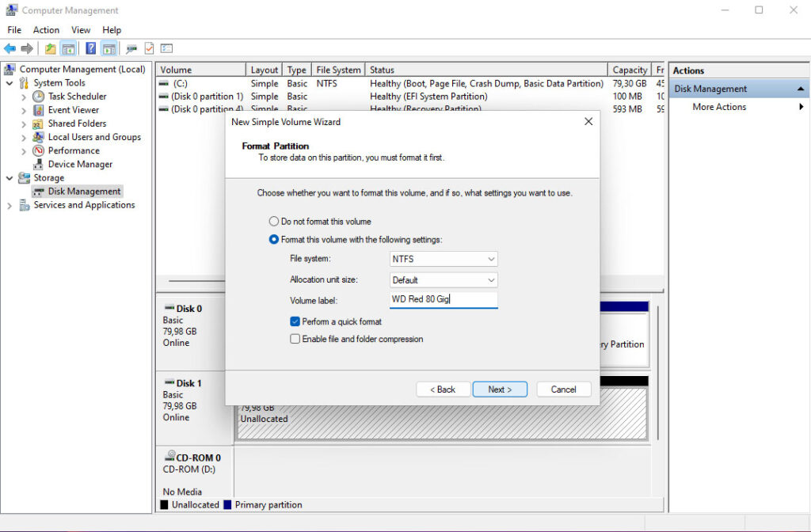Screen dimensions: 811x532
Task: Expand the Event Viewer node
Action: click(24, 110)
